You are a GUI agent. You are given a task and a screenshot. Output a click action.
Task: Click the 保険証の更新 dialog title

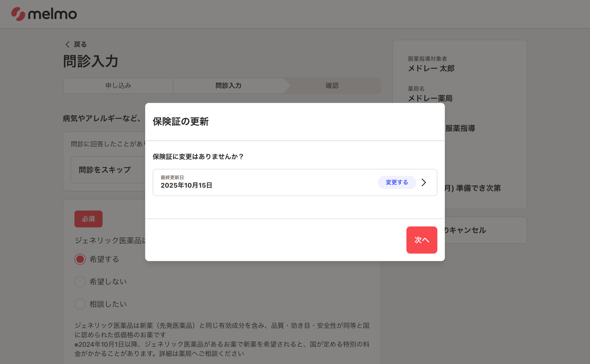(181, 122)
